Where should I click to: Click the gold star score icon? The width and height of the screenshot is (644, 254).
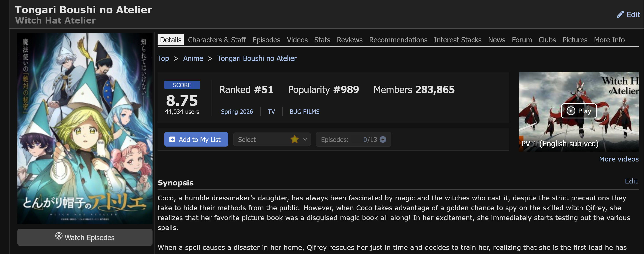295,139
